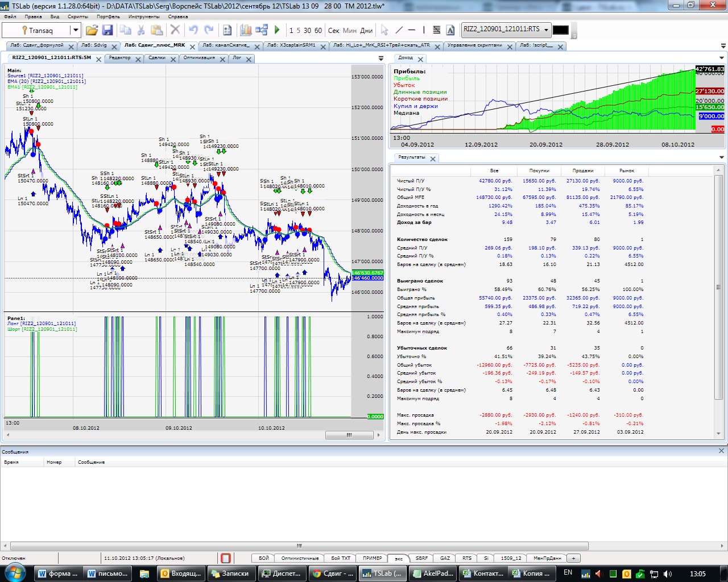728x582 pixels.
Task: Switch to the Оптимизация tab
Action: click(199, 58)
